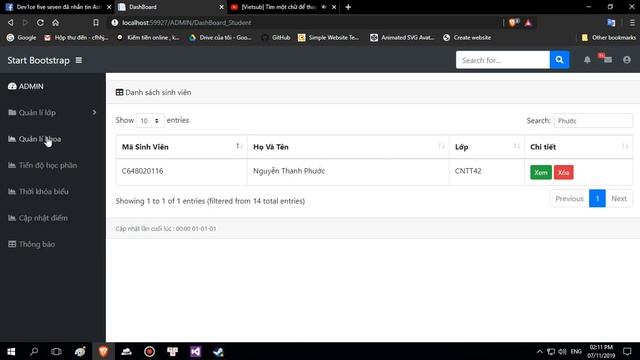Select page 1 in pagination

[597, 199]
